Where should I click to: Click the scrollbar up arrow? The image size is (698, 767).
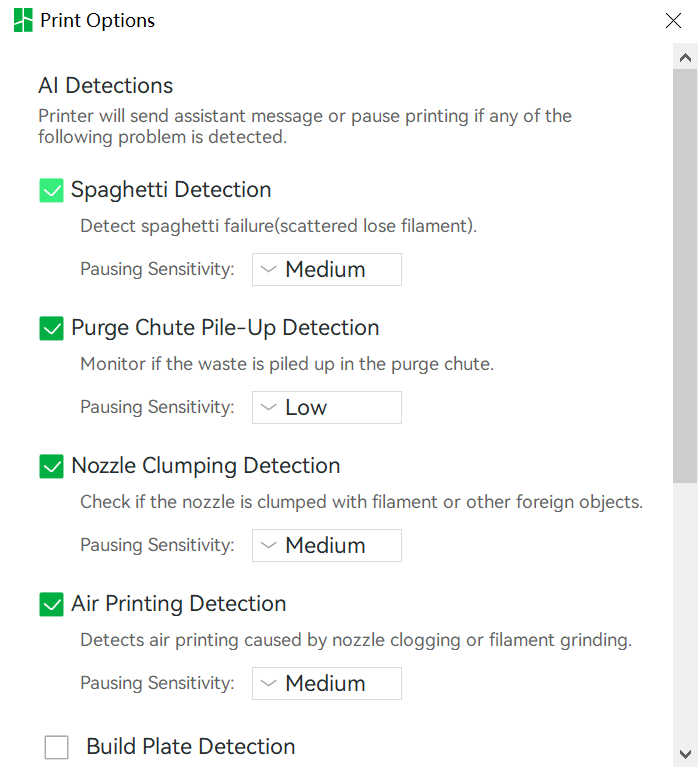(685, 58)
